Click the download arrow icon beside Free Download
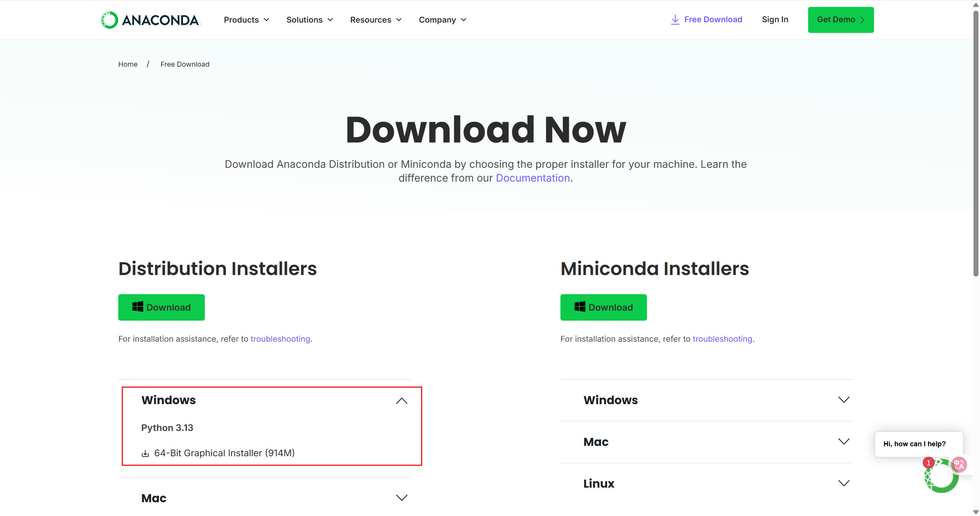This screenshot has width=980, height=516. tap(675, 20)
